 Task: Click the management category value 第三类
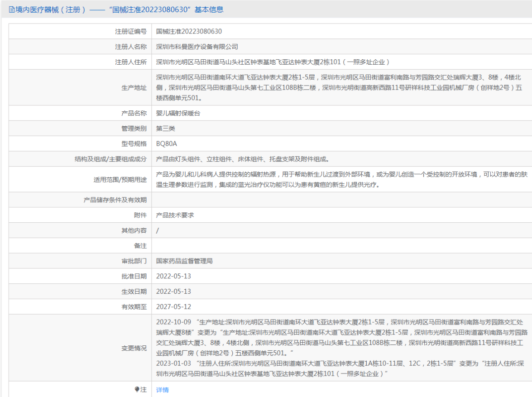pos(166,129)
